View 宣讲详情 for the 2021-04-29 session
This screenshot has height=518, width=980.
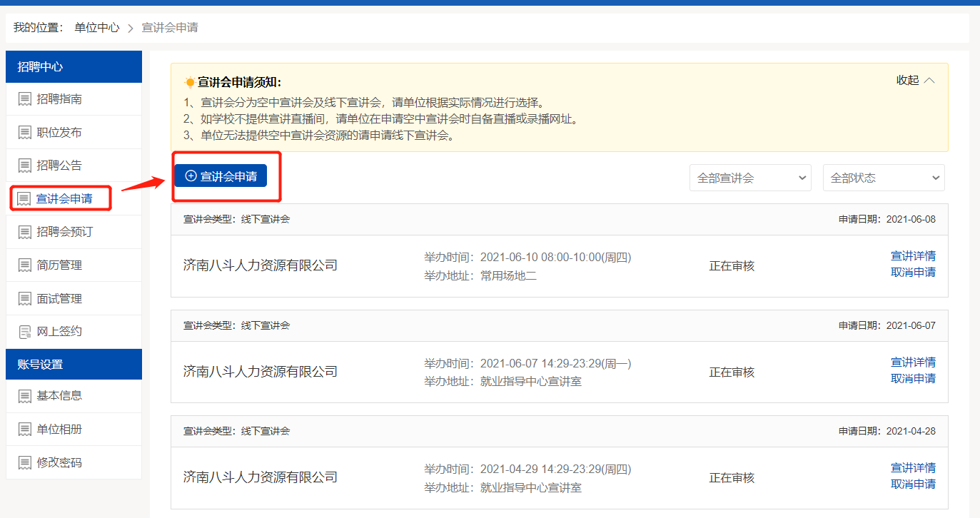point(913,467)
